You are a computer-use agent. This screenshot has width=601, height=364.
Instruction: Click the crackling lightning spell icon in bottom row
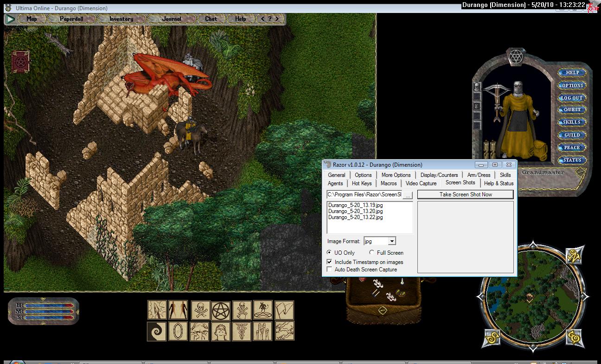click(284, 331)
